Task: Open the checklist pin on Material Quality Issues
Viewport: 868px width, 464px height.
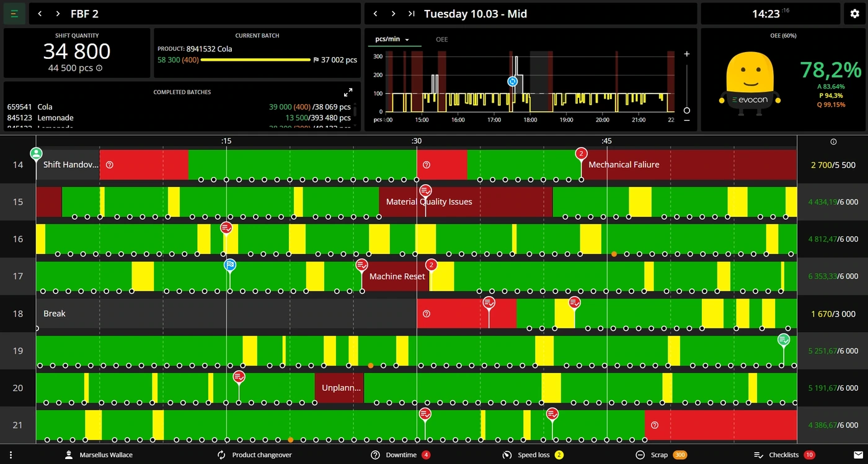Action: (x=425, y=190)
